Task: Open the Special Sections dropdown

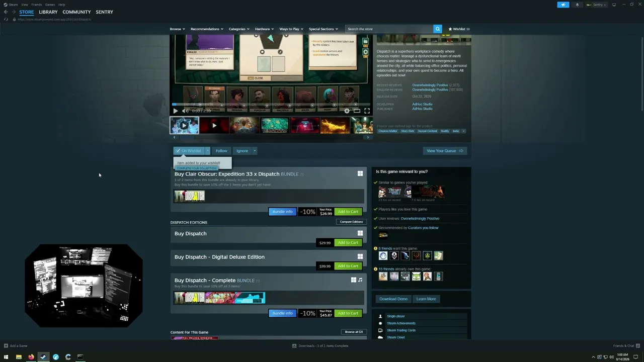Action: point(323,29)
